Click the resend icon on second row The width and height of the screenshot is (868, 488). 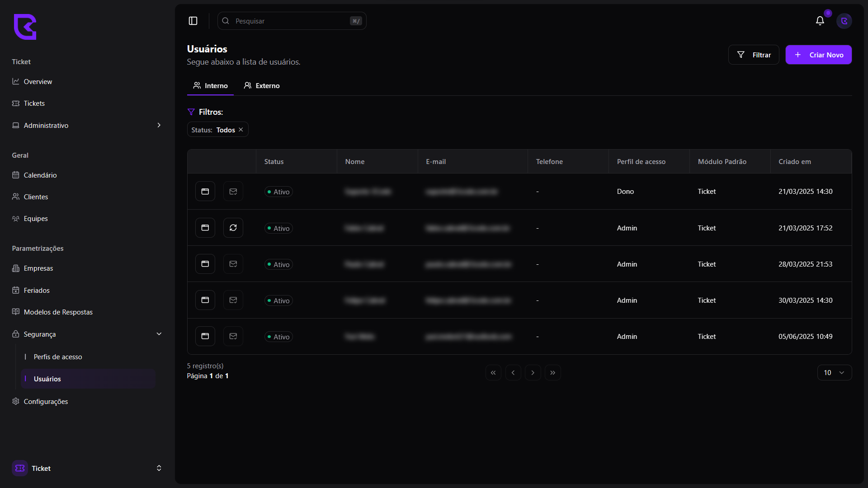coord(233,228)
